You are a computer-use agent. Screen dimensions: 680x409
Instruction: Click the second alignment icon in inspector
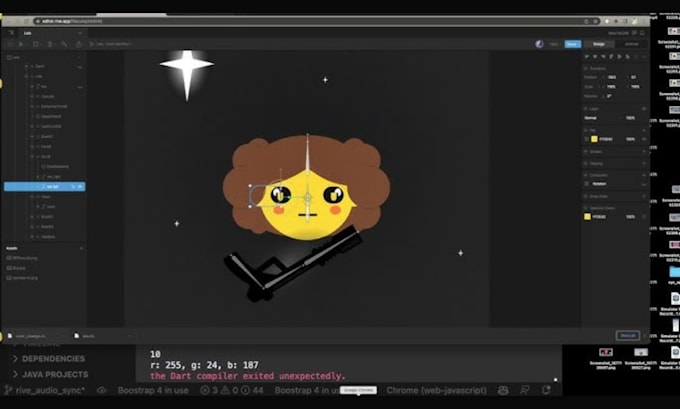click(595, 57)
